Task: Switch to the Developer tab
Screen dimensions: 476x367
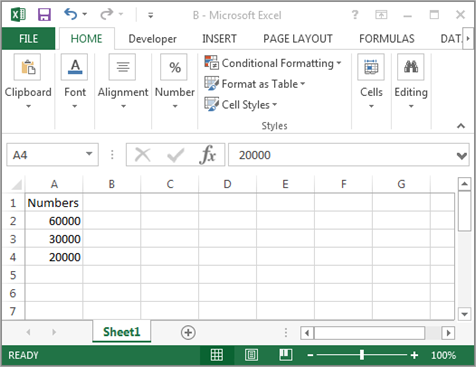Action: (x=152, y=39)
